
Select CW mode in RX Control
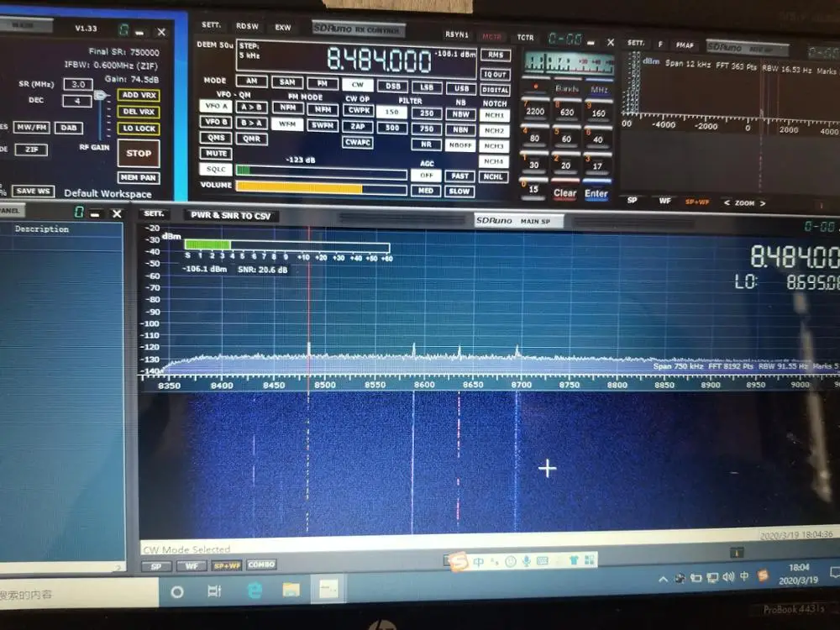(x=357, y=84)
